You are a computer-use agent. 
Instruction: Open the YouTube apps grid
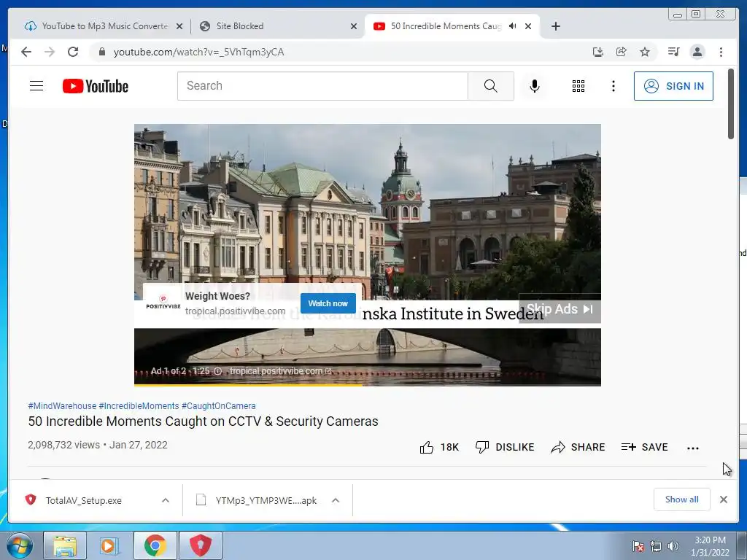click(x=578, y=86)
